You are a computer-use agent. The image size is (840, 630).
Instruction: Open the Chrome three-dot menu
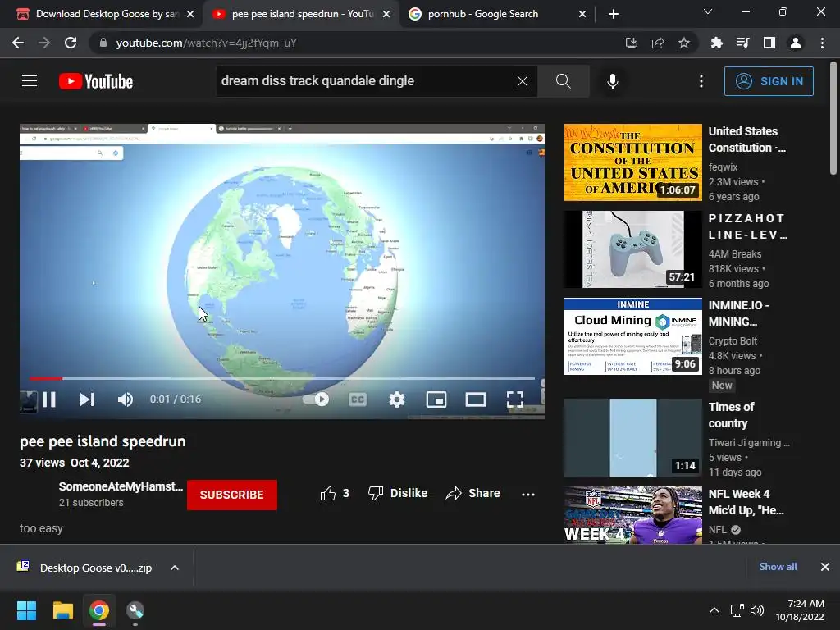822,43
